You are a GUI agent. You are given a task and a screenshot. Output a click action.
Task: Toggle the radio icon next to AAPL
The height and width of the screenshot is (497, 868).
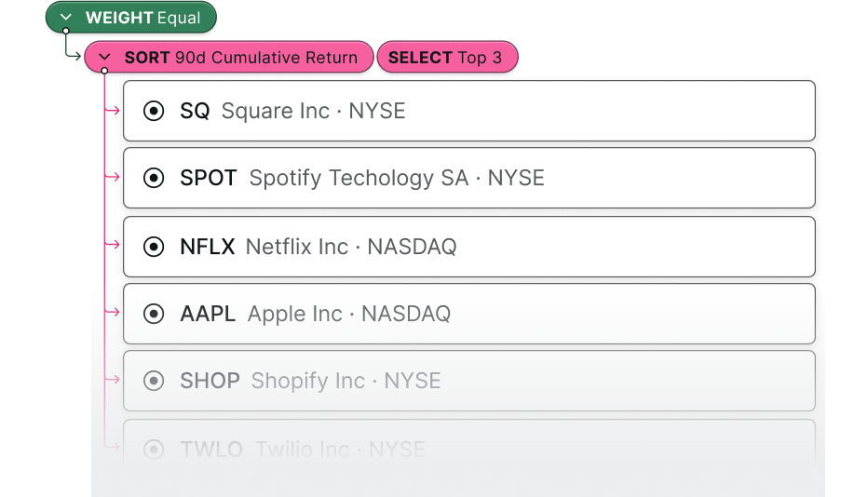(154, 314)
